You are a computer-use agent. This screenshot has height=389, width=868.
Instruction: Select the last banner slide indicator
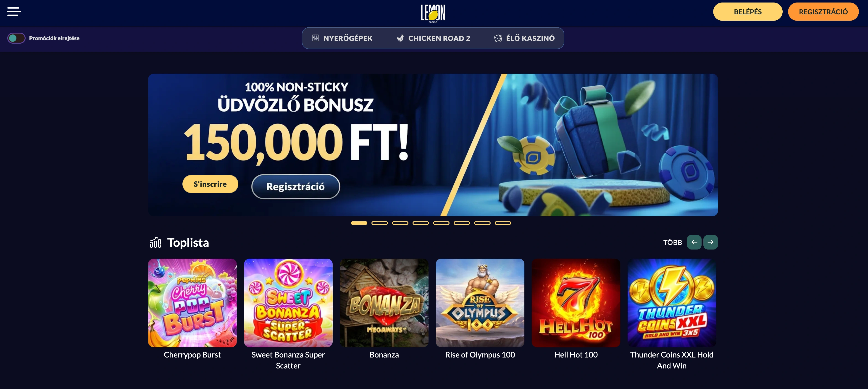pyautogui.click(x=503, y=223)
